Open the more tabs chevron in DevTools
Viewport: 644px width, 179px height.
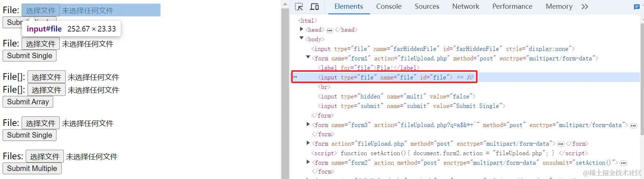(585, 7)
